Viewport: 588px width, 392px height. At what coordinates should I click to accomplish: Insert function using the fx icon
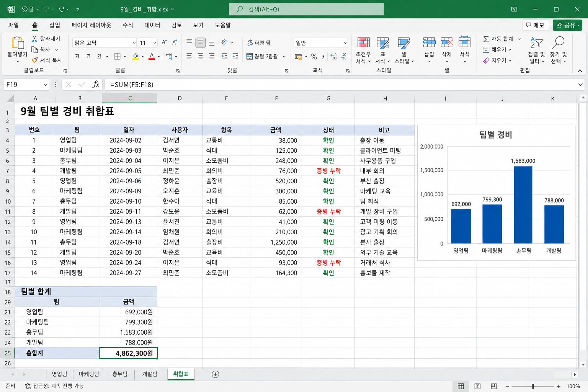[x=96, y=84]
